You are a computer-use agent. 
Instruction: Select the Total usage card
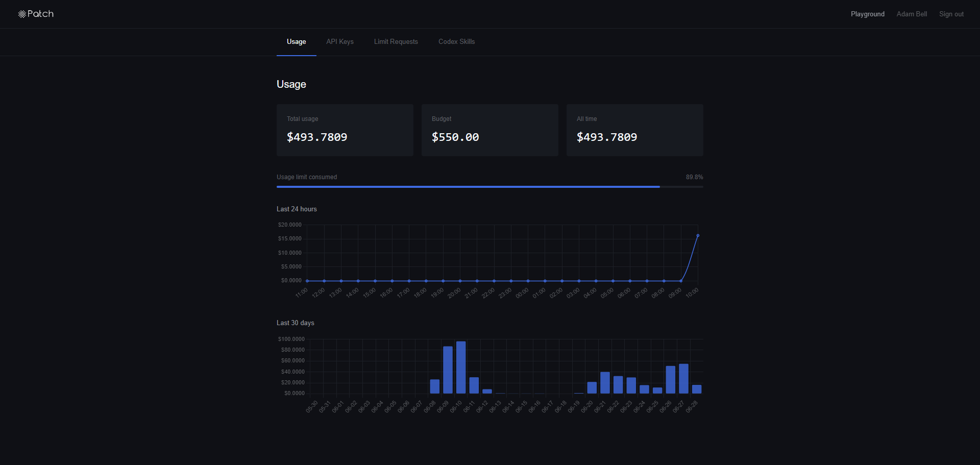(x=345, y=130)
